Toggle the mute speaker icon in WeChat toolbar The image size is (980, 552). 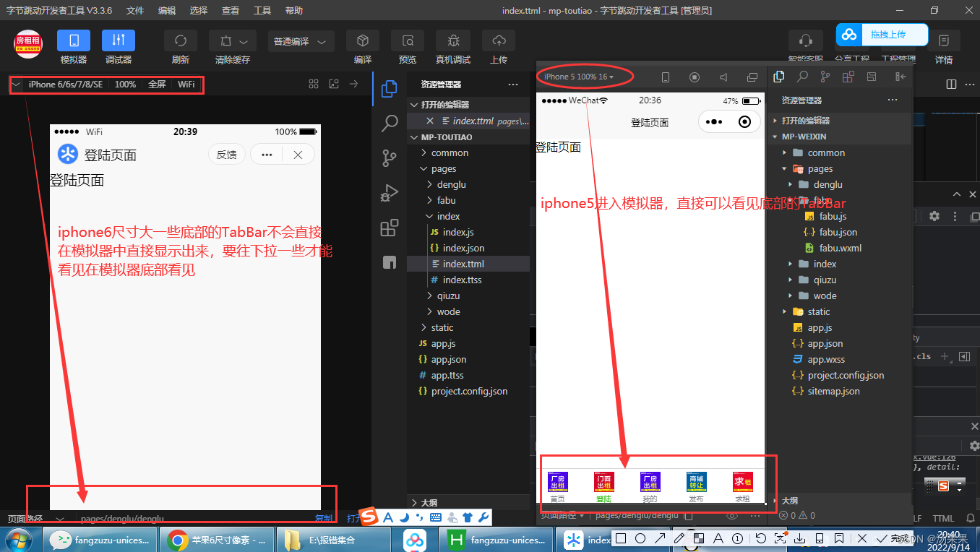[723, 77]
